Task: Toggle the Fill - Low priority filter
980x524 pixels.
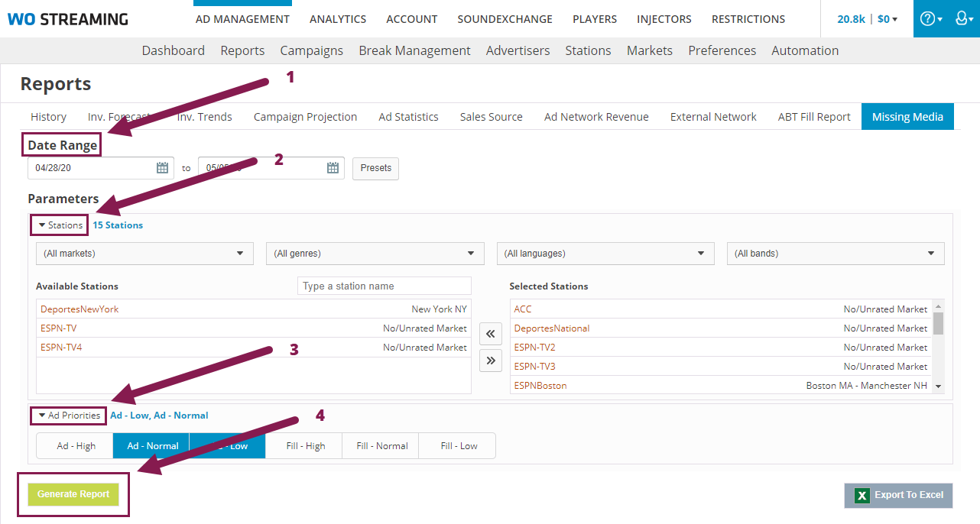Action: 457,445
